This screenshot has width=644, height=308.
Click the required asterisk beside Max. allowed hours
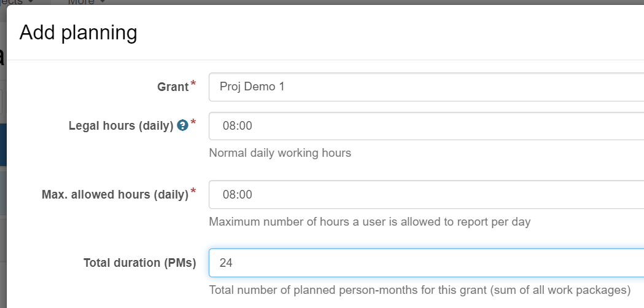pos(193,191)
